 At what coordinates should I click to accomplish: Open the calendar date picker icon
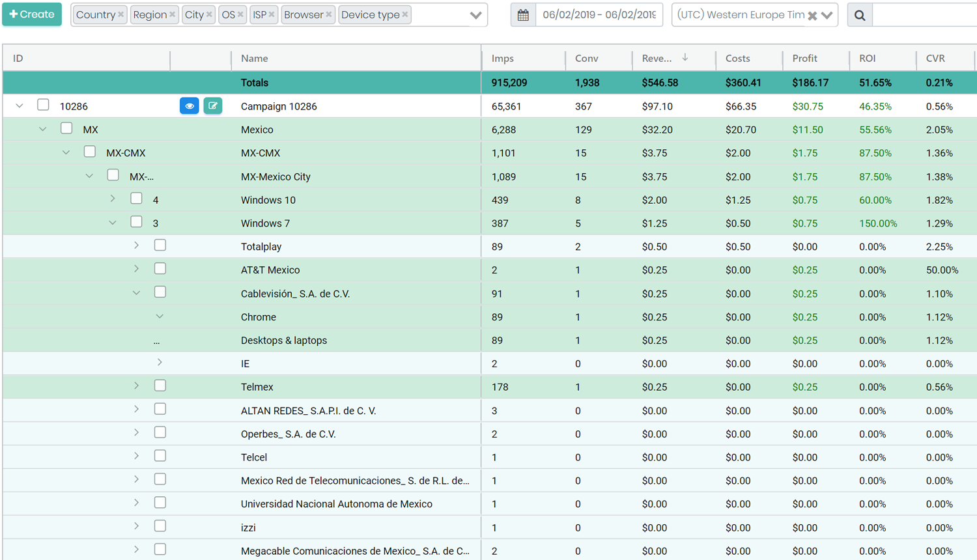(x=523, y=15)
